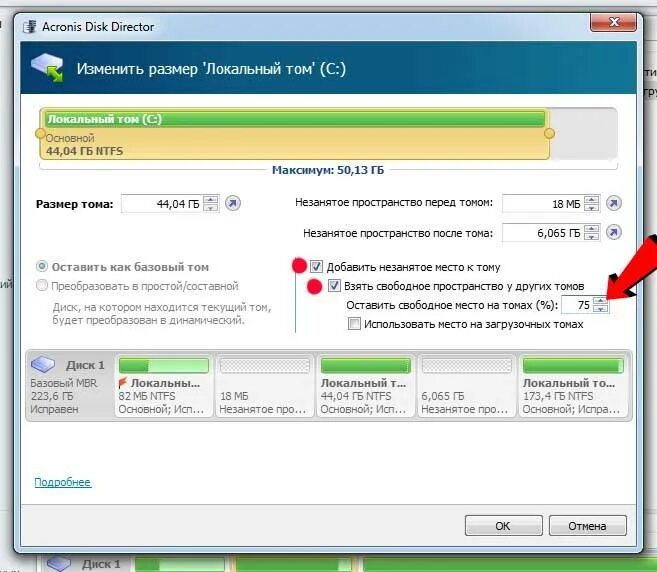The image size is (657, 572).
Task: Toggle 'Взять свободное пространство у других томов' checkbox
Action: [x=334, y=286]
